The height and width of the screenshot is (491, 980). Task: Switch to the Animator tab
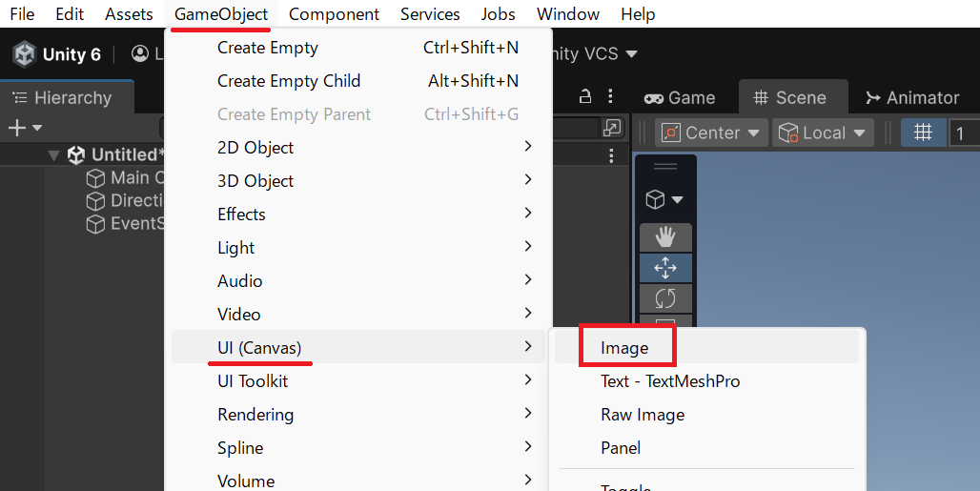point(912,97)
